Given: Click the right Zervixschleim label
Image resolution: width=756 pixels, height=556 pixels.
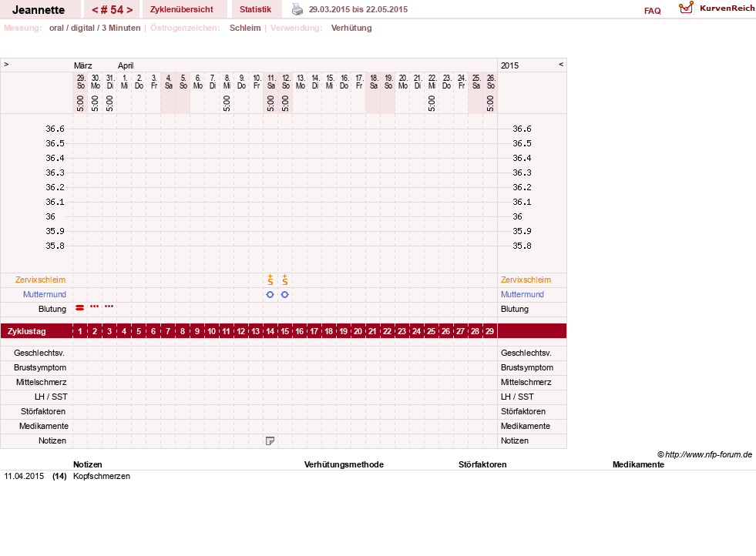Looking at the screenshot, I should [x=526, y=280].
